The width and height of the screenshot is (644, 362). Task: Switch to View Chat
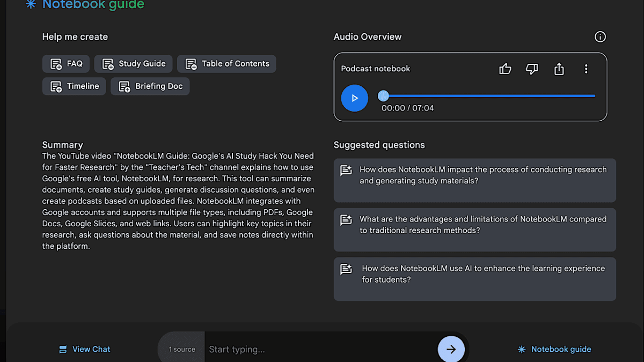pyautogui.click(x=85, y=349)
